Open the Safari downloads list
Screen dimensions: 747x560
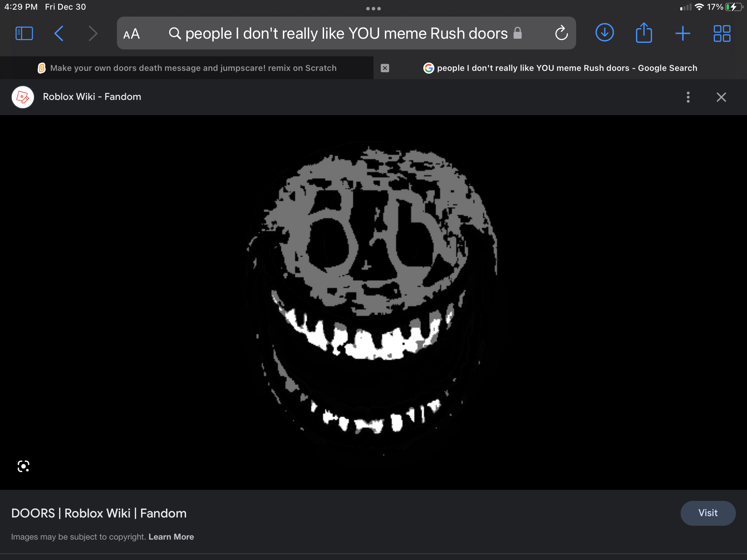[x=605, y=33]
